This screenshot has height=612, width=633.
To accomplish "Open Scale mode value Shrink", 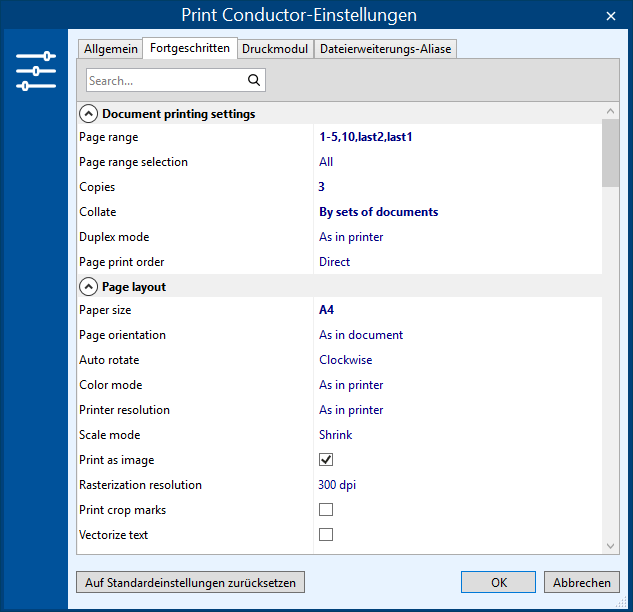I will (x=335, y=435).
